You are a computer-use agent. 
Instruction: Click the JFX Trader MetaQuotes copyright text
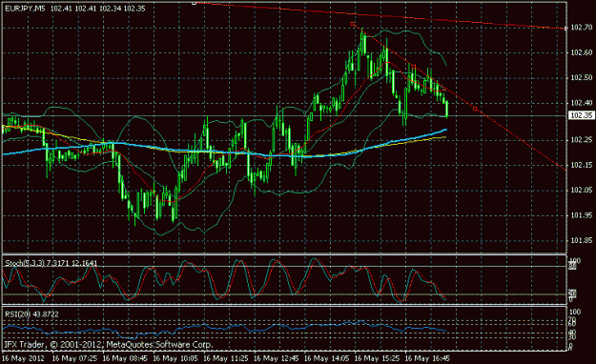(x=109, y=345)
